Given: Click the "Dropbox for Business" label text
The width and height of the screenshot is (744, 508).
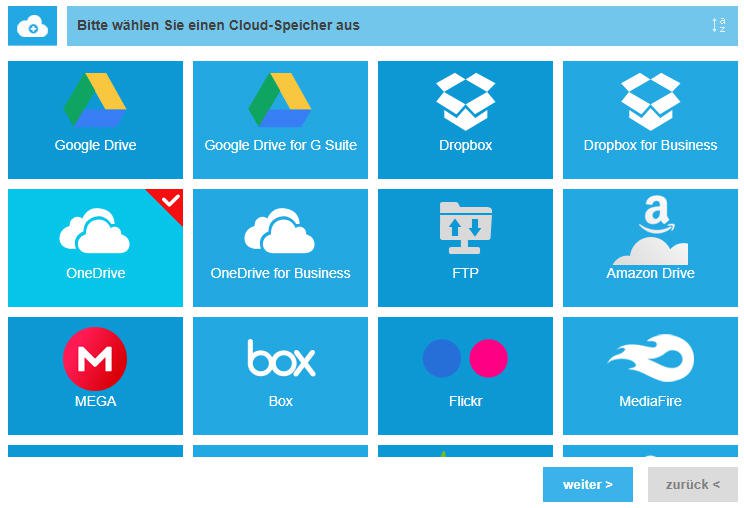Looking at the screenshot, I should 650,145.
